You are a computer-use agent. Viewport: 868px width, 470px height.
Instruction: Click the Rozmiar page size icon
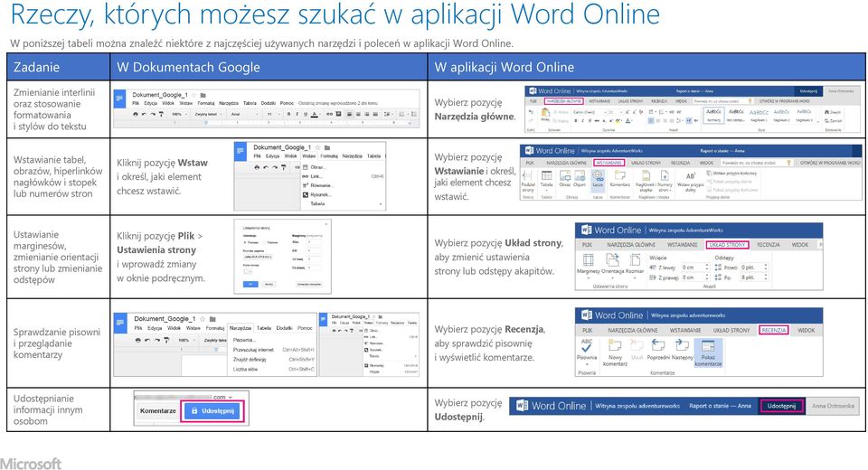[635, 260]
